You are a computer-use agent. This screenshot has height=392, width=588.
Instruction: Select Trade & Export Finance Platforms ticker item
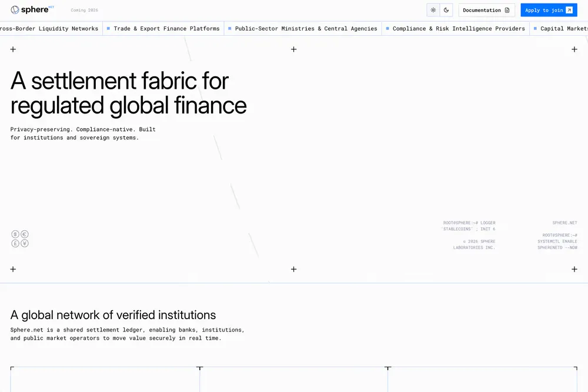163,28
